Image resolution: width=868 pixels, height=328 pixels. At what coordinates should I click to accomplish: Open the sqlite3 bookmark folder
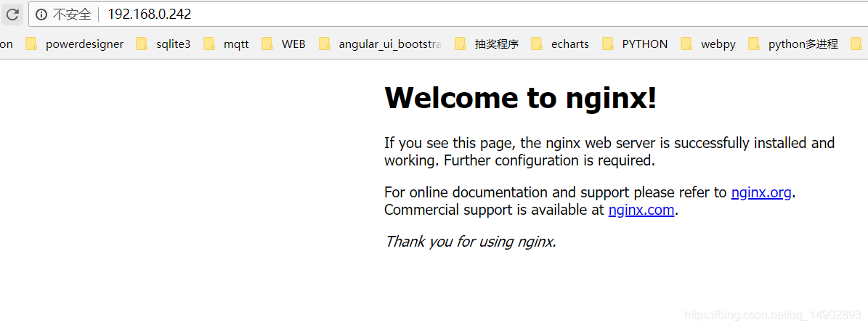point(163,44)
